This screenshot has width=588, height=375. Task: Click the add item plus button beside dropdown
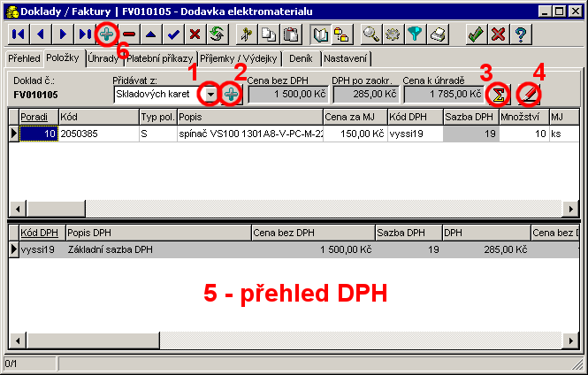point(231,94)
